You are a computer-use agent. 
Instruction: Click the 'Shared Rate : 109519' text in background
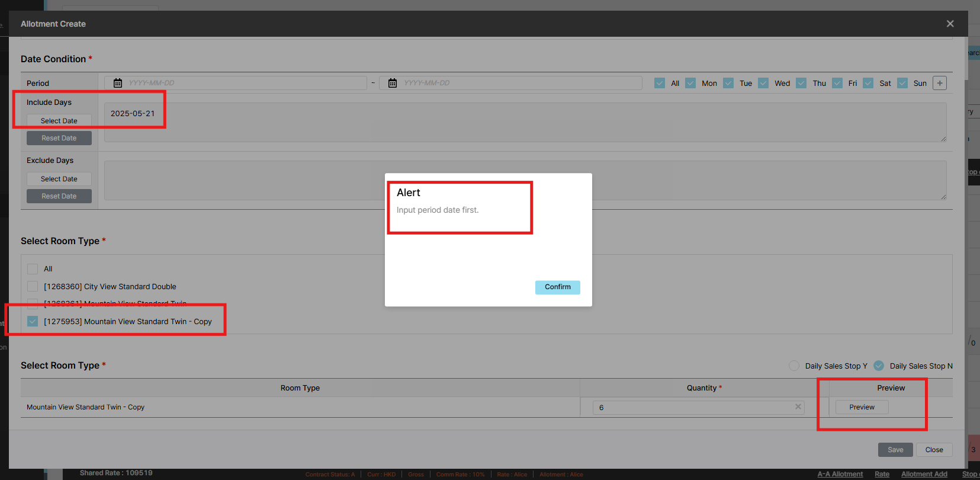tap(116, 473)
